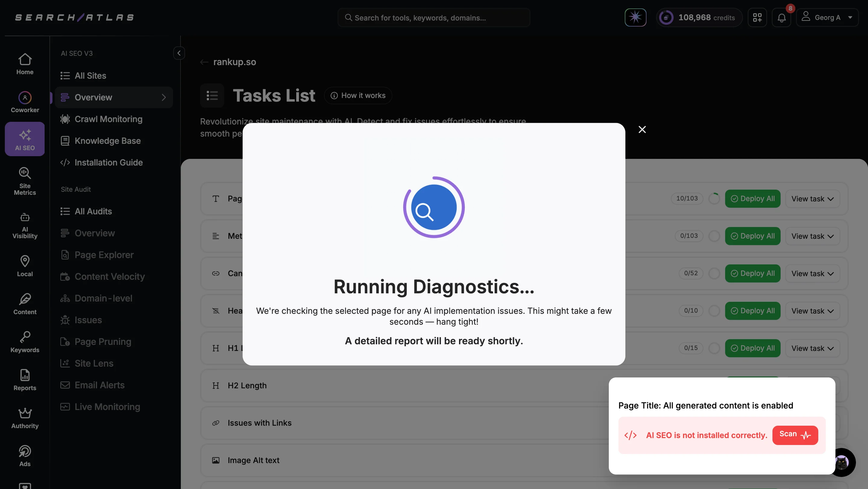Open the Reports section

pos(25,380)
